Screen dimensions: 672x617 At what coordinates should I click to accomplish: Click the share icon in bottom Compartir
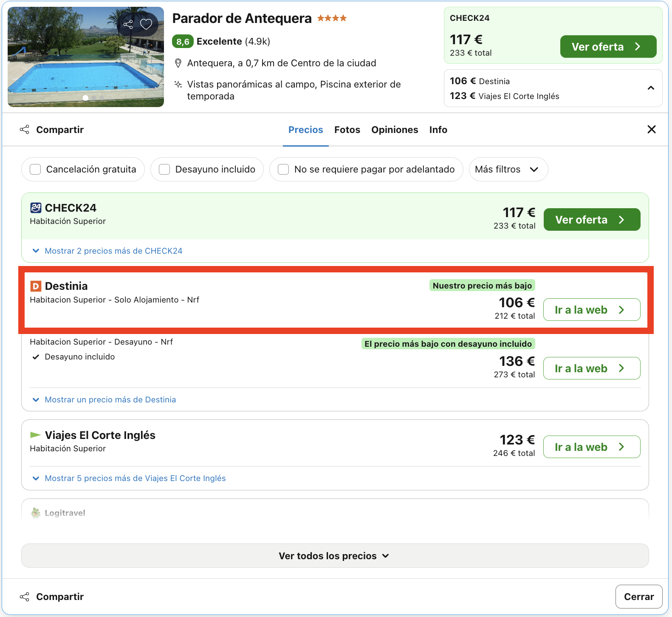25,597
